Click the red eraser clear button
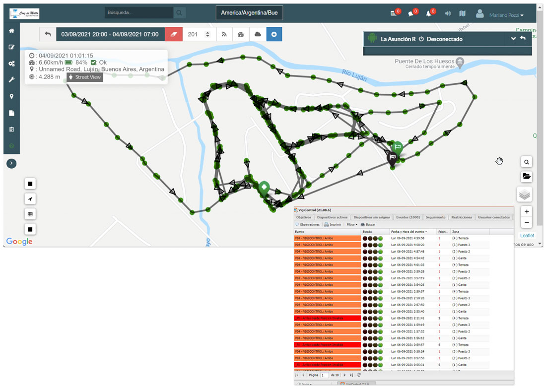546x392 pixels. pos(173,34)
